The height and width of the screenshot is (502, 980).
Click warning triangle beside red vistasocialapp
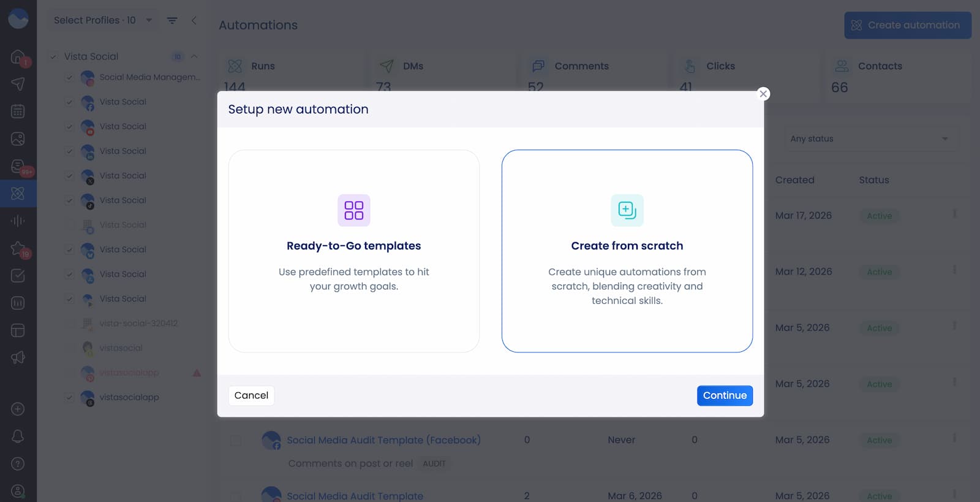click(197, 373)
